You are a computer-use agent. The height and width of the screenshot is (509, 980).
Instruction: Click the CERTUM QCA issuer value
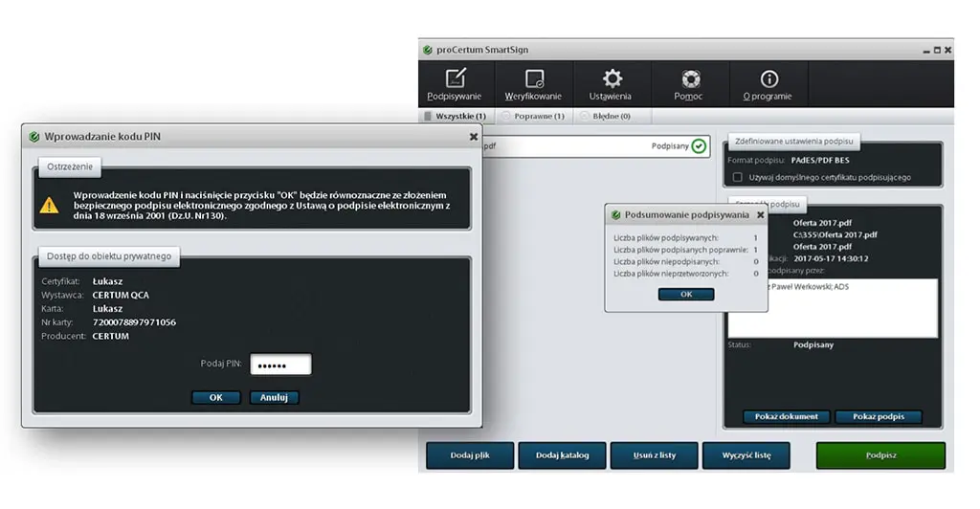[x=121, y=295]
